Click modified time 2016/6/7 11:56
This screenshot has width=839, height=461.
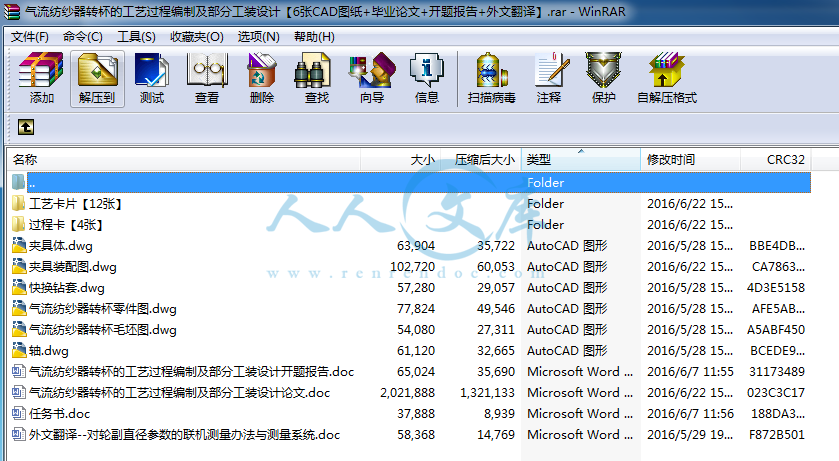[690, 413]
